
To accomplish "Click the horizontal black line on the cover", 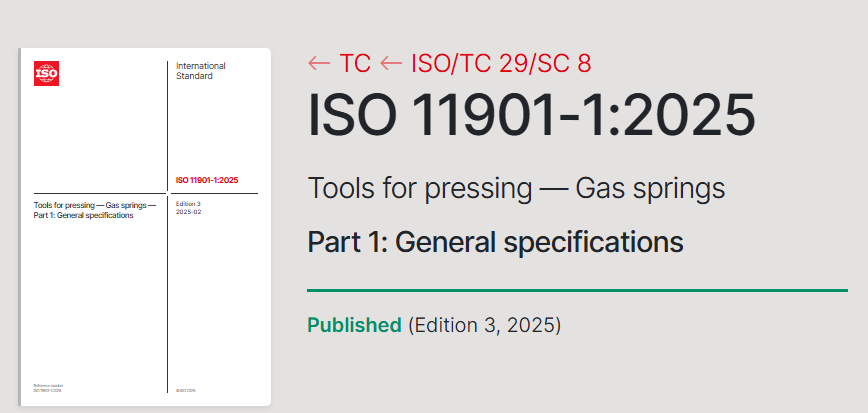I will [x=146, y=193].
